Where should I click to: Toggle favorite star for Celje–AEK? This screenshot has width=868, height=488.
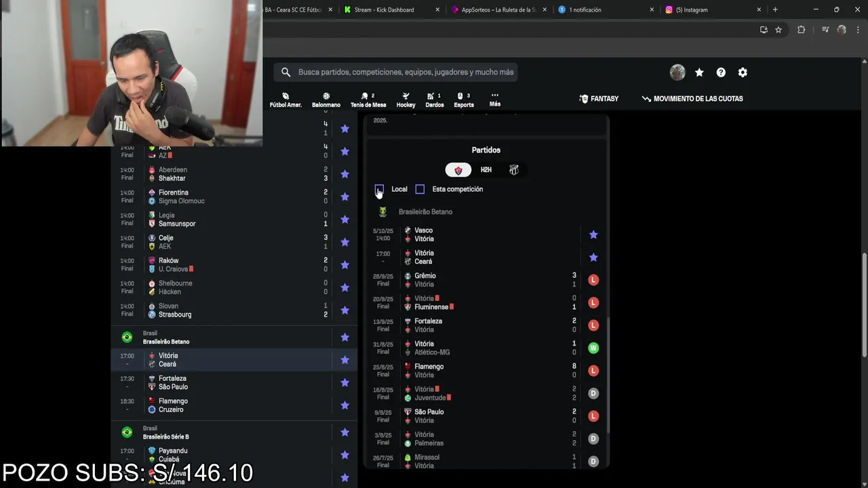pyautogui.click(x=344, y=242)
